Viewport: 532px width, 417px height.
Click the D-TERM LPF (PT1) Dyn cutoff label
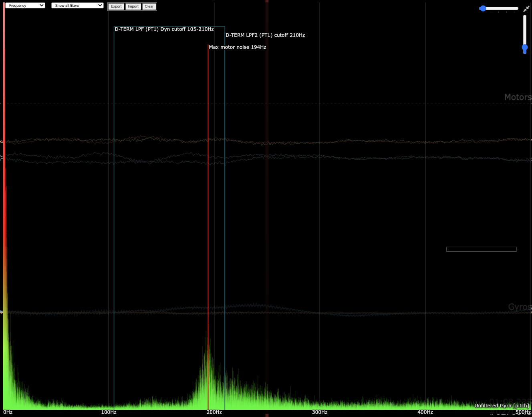[164, 29]
